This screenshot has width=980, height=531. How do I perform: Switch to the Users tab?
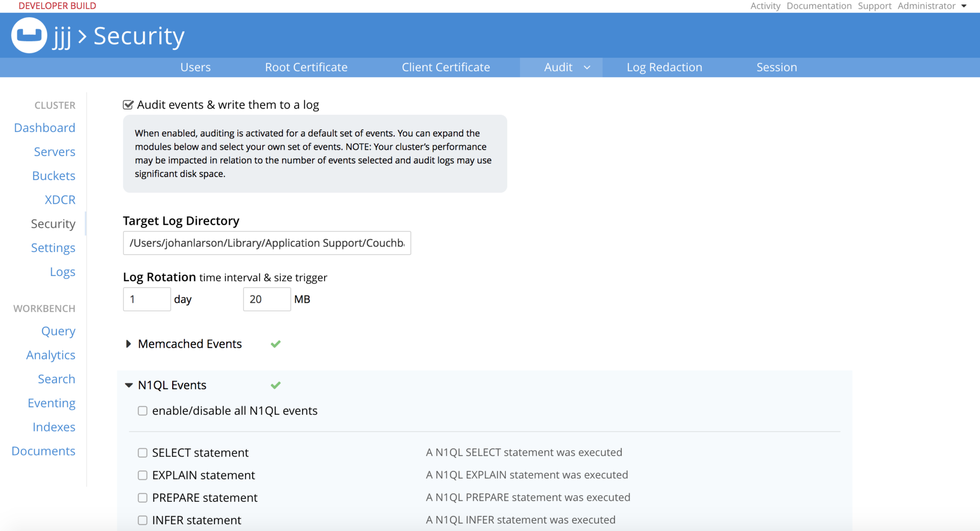[195, 67]
